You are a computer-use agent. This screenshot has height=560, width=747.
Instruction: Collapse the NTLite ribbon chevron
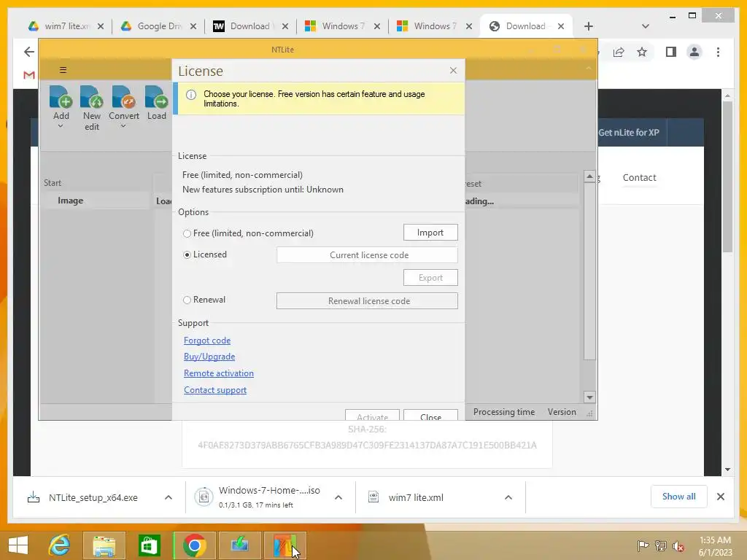tap(589, 69)
